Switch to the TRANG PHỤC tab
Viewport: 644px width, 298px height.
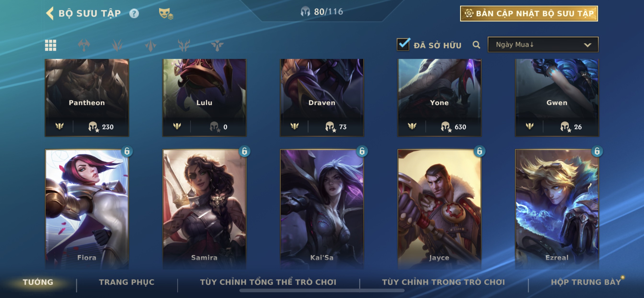click(126, 282)
